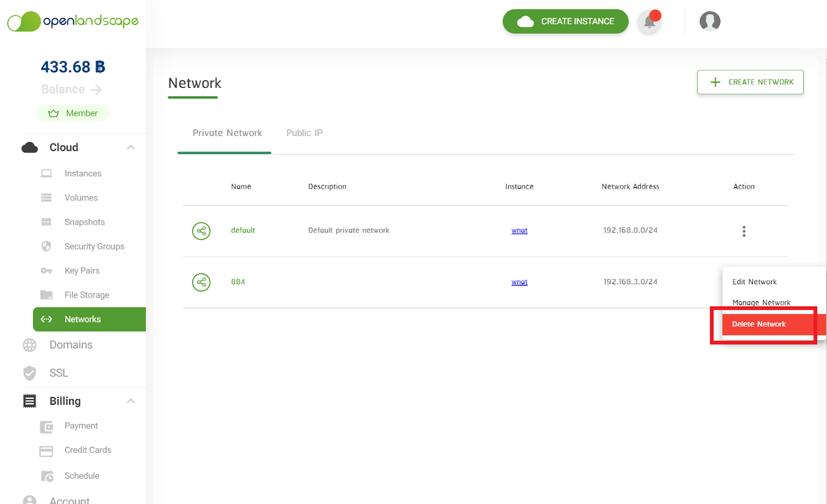Click the Key Pairs key icon
Image resolution: width=827 pixels, height=504 pixels.
coord(47,271)
